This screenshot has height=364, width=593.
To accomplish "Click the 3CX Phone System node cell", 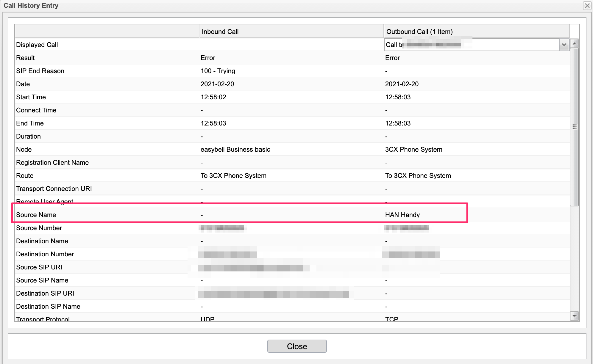I will point(413,149).
